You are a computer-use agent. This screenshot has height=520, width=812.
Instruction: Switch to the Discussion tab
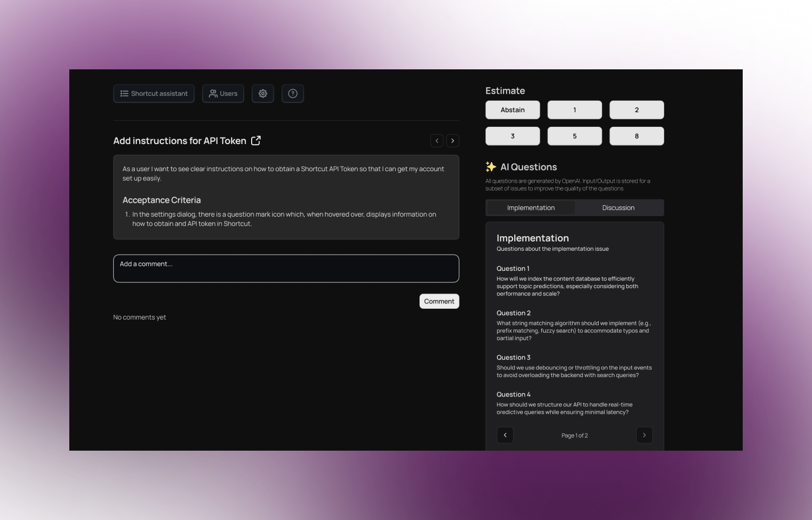(x=618, y=207)
